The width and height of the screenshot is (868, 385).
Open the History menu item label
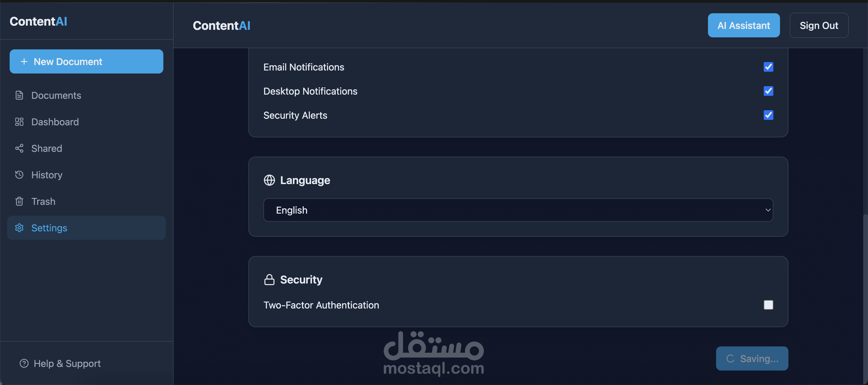pos(47,175)
